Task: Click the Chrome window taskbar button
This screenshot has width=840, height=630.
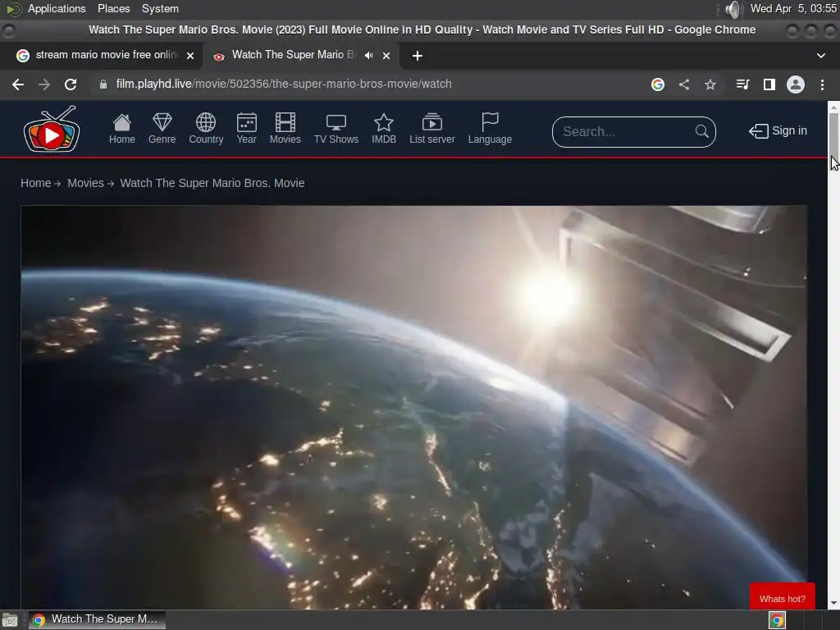Action: 97,620
